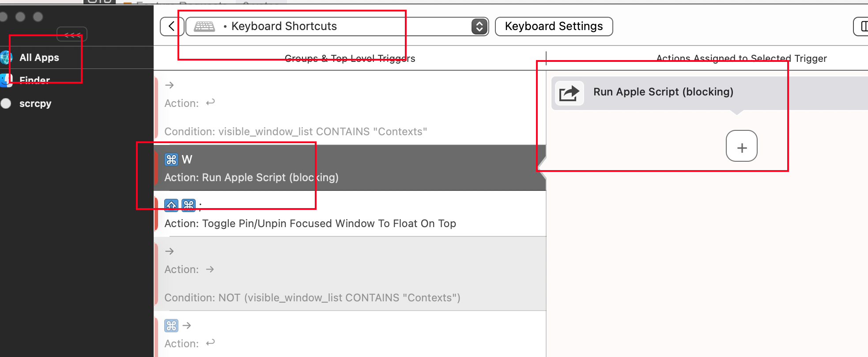Click Actions Assigned to Selected Trigger header

click(x=742, y=58)
